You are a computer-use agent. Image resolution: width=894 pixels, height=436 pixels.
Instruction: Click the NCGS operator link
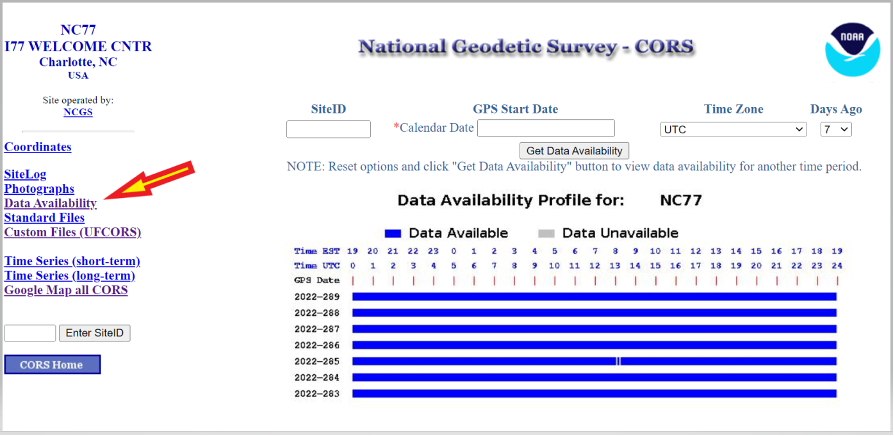[77, 113]
